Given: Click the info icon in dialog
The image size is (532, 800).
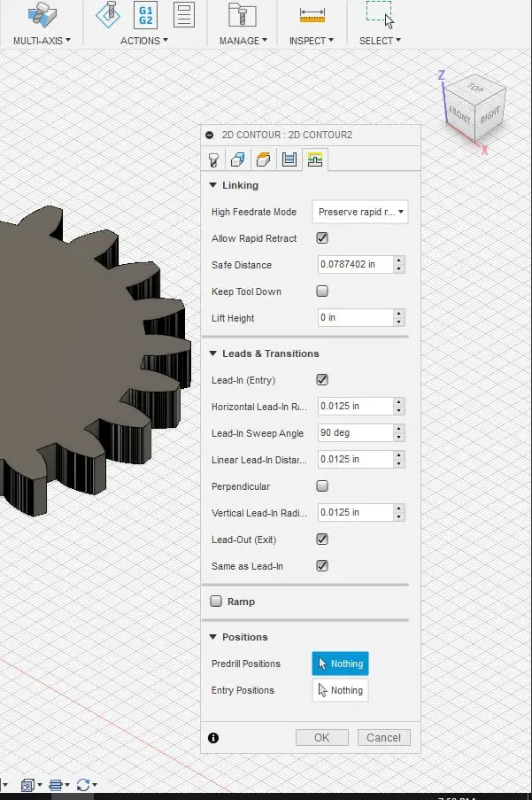Looking at the screenshot, I should (213, 738).
